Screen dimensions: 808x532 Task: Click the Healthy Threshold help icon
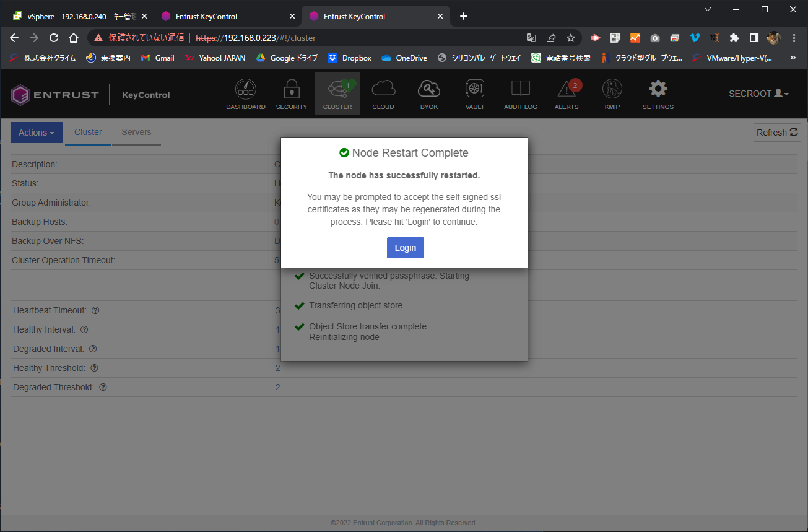94,368
